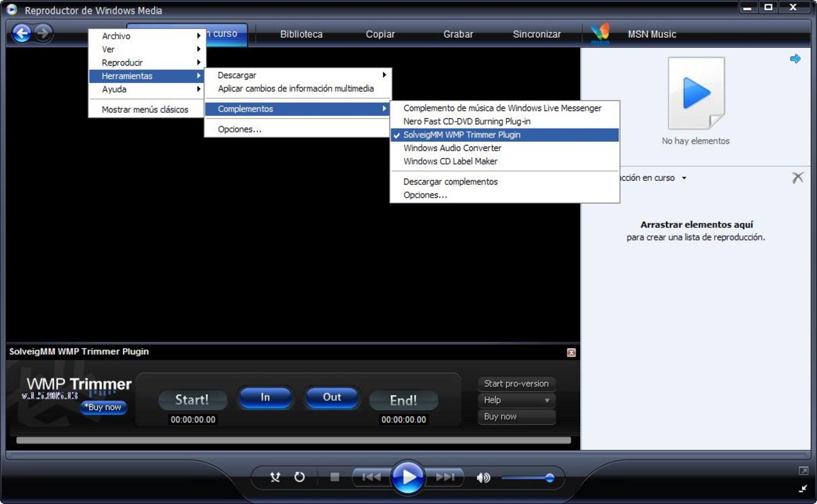Set the In marker button

(265, 397)
